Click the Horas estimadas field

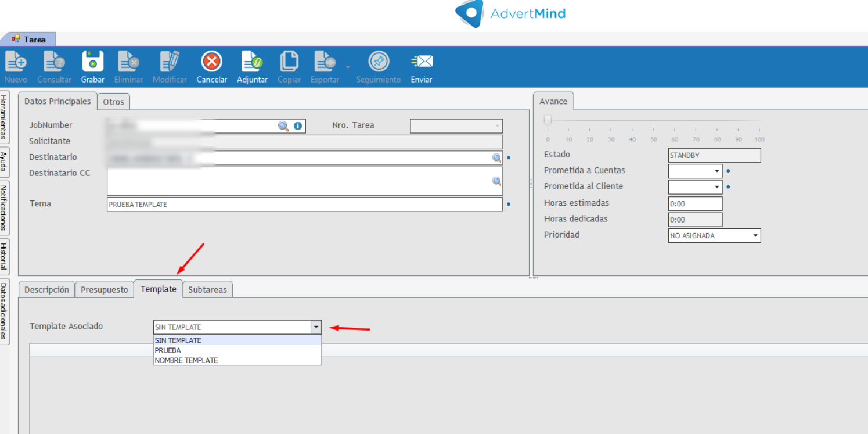[x=696, y=203]
